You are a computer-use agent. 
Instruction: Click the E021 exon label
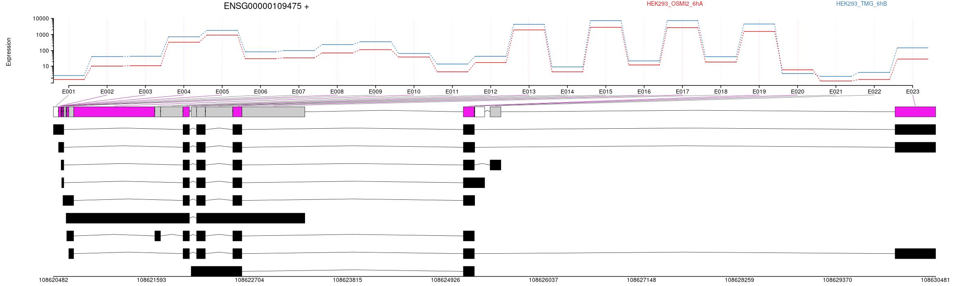coord(836,92)
